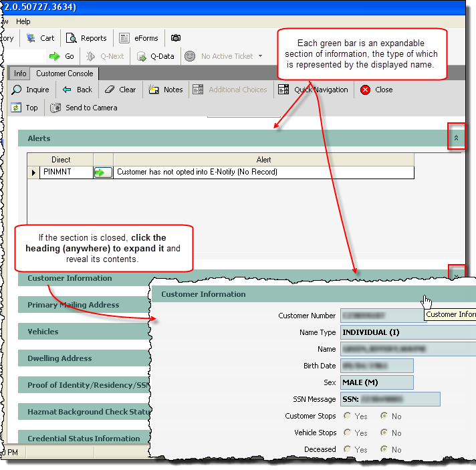This screenshot has width=476, height=470.
Task: Open the Help menu
Action: [x=23, y=21]
